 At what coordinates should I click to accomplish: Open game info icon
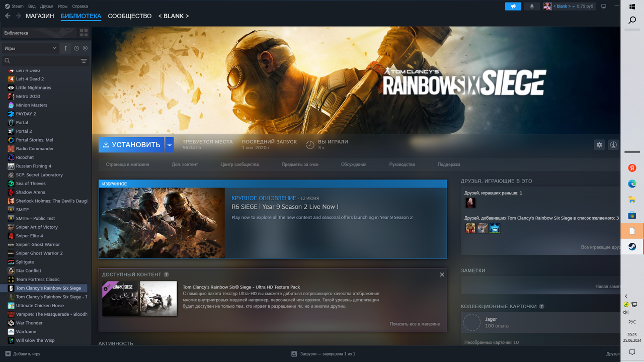613,145
